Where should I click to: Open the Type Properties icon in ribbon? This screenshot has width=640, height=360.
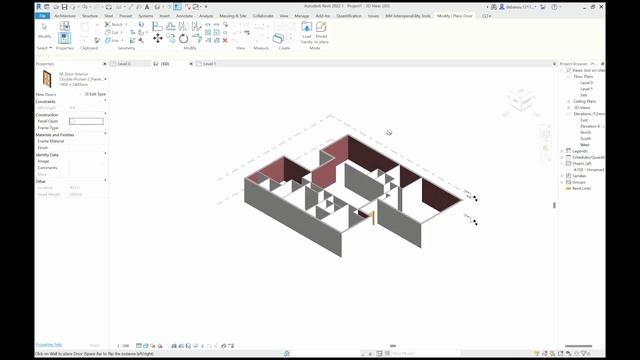[64, 26]
